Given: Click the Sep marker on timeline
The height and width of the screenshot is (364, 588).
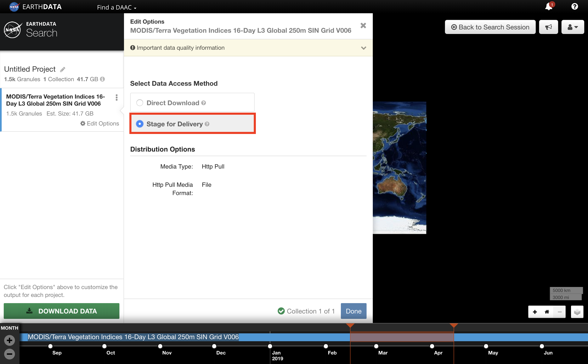Looking at the screenshot, I should 50,346.
